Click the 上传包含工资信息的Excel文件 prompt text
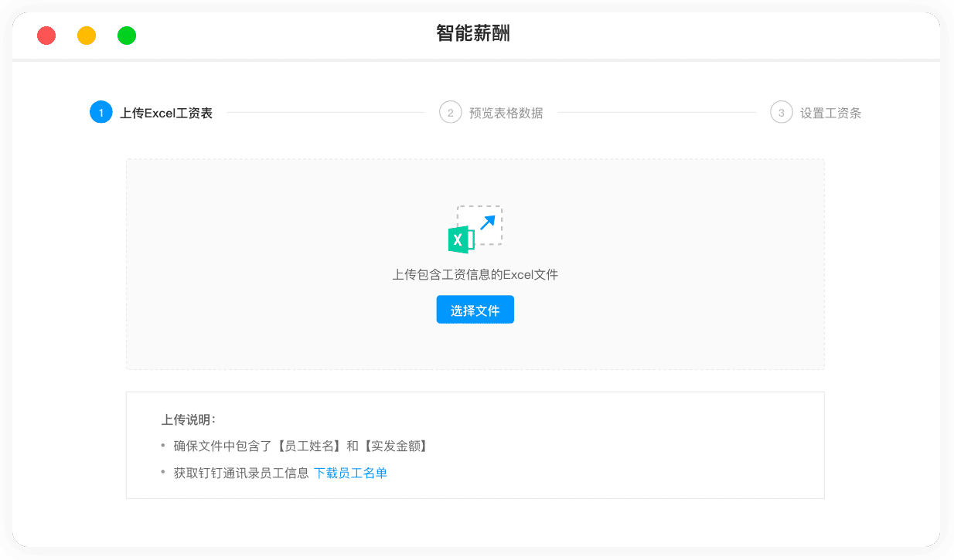954x560 pixels. pos(475,274)
